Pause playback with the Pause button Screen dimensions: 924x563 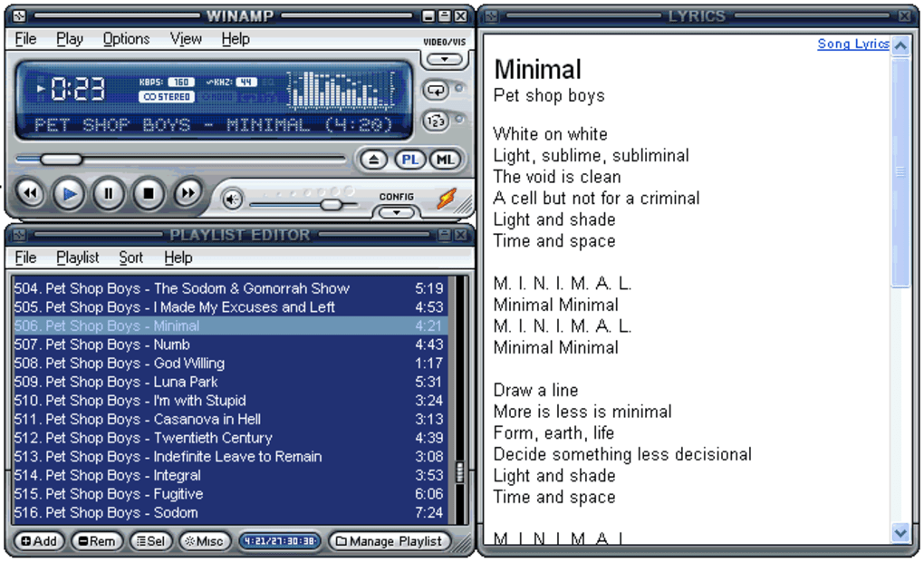click(x=109, y=193)
